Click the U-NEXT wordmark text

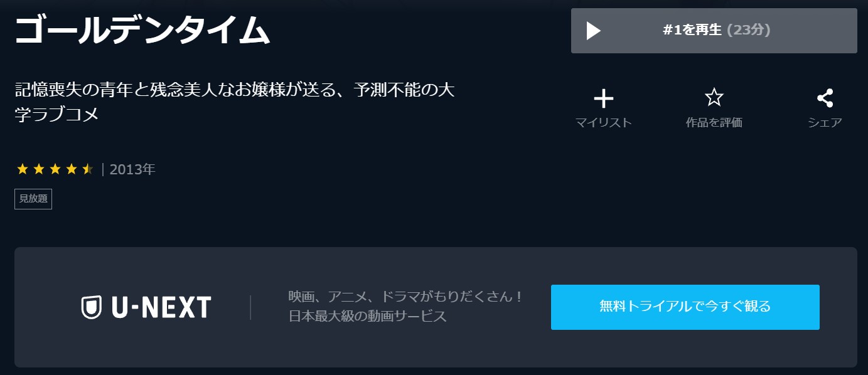click(161, 307)
